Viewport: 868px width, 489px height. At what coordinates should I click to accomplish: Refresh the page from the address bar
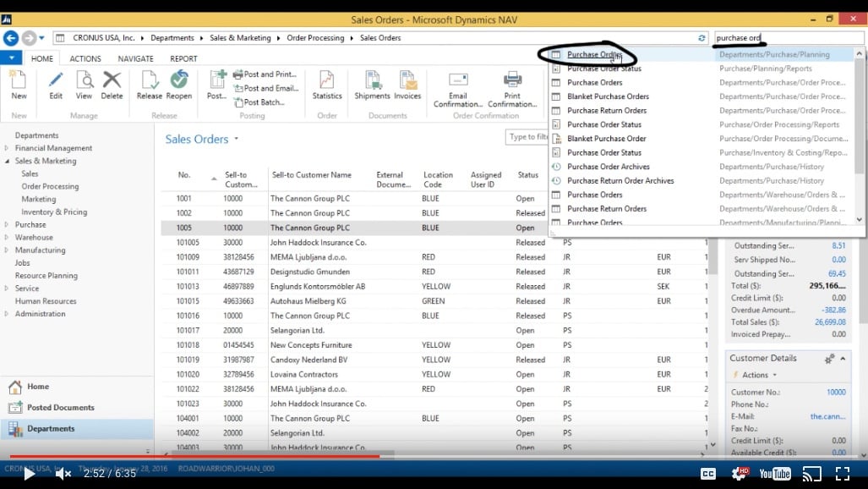[701, 38]
